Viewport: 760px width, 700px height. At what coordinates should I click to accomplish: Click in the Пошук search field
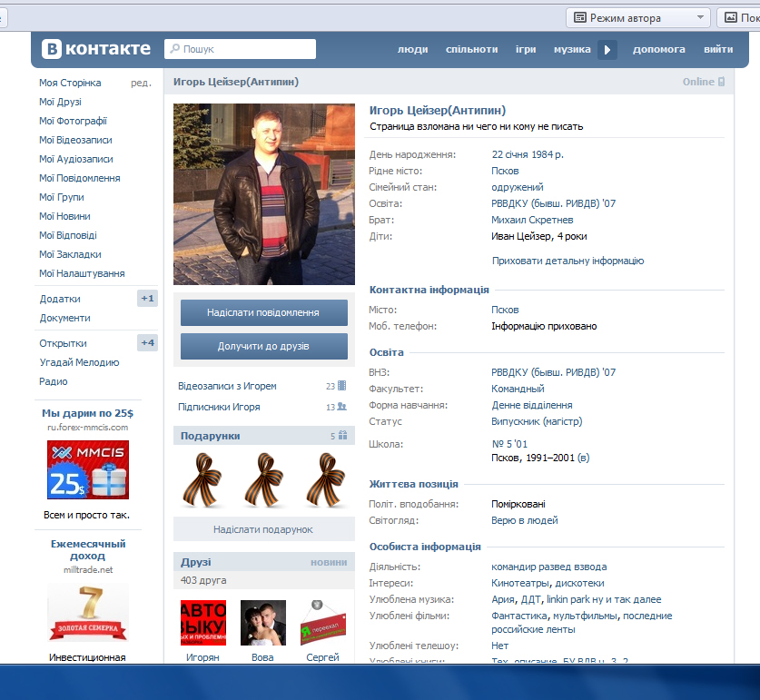(241, 49)
